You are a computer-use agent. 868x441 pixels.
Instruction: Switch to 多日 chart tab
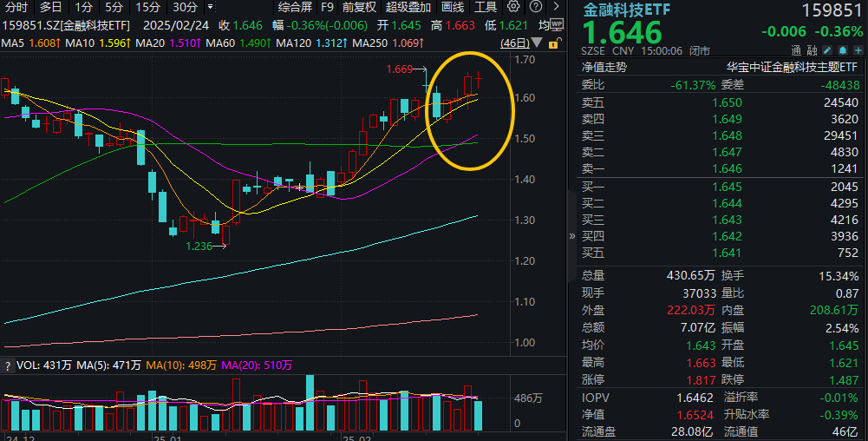(50, 7)
